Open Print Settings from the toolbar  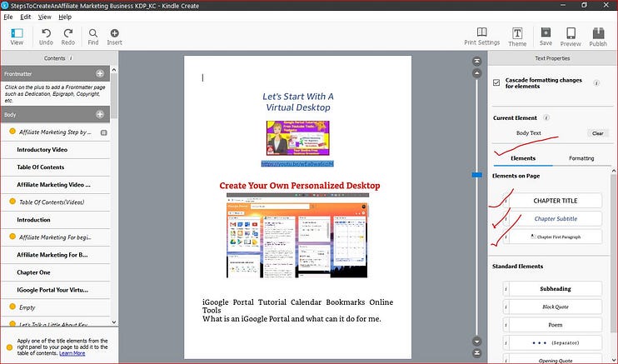tap(481, 37)
